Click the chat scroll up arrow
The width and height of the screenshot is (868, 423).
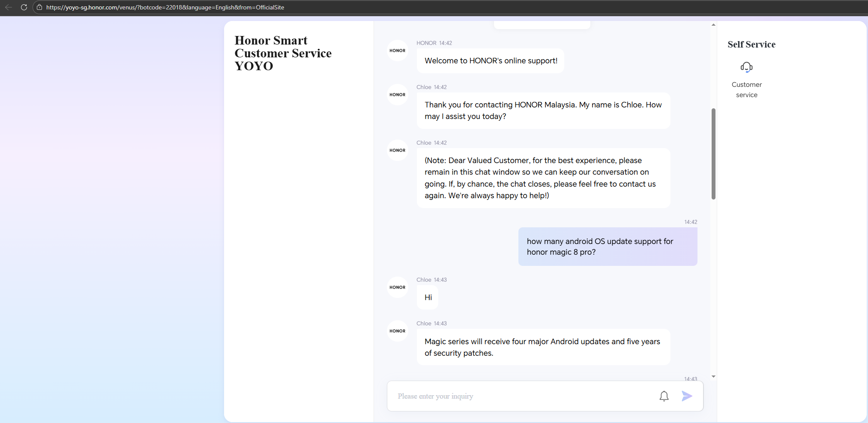pyautogui.click(x=713, y=25)
